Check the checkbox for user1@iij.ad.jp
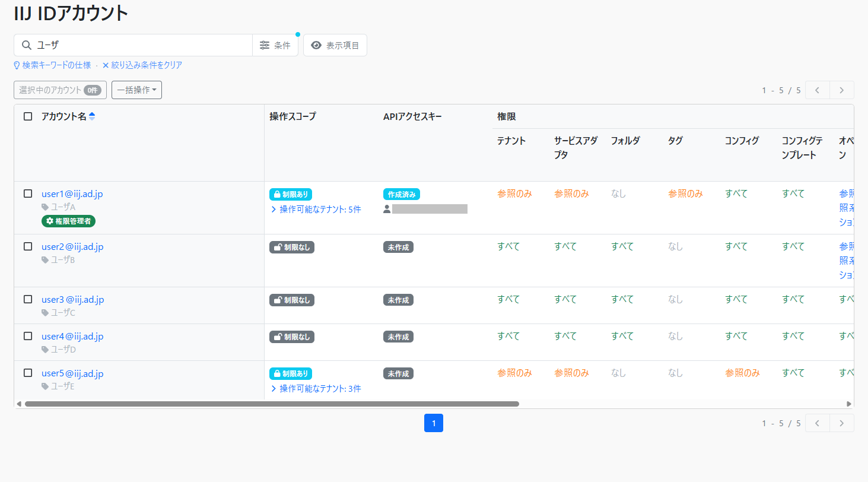The image size is (868, 482). click(28, 194)
